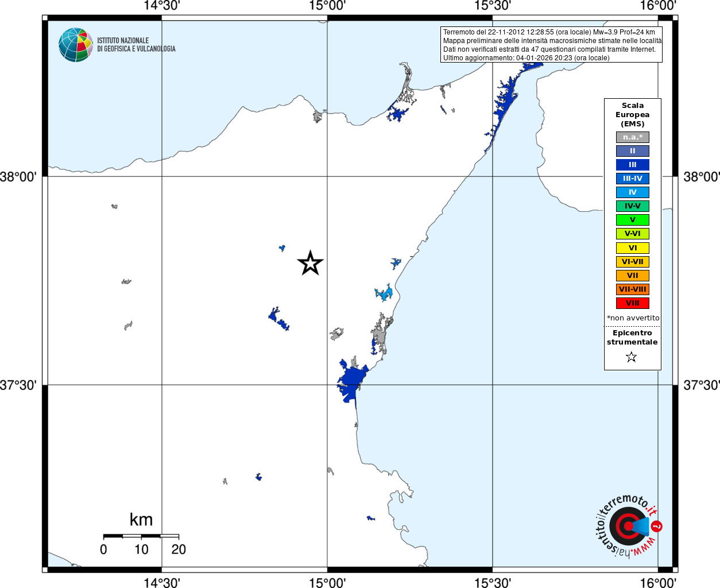Select the orange VII legend swatch
This screenshot has width=720, height=588.
(633, 276)
